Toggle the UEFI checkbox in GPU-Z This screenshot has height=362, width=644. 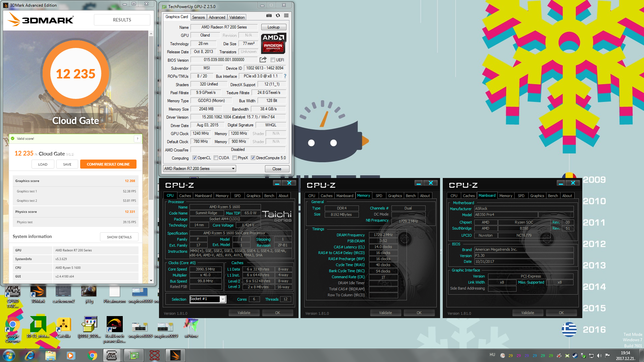coord(273,60)
